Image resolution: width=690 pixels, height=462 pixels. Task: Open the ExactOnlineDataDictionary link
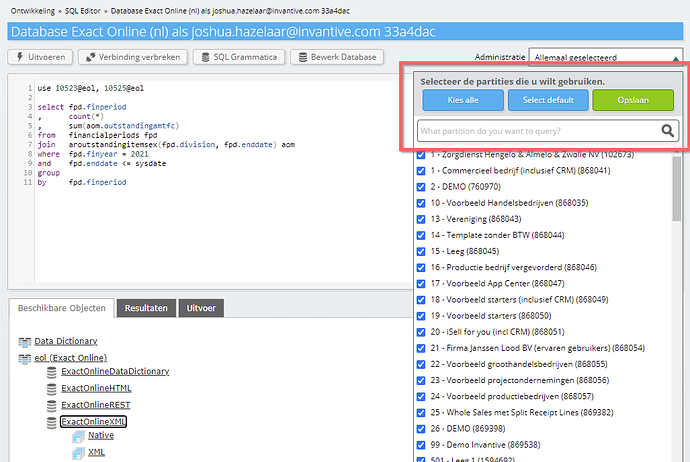pyautogui.click(x=115, y=371)
